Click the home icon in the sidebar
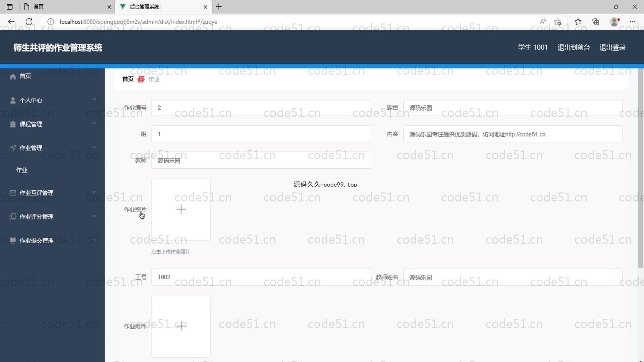Screen dimensions: 644x362 tap(13, 76)
